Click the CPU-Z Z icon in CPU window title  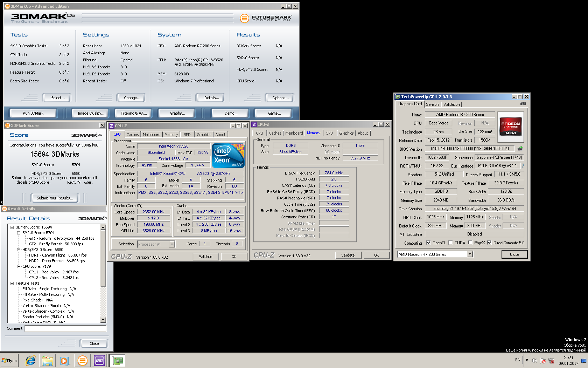pyautogui.click(x=111, y=126)
